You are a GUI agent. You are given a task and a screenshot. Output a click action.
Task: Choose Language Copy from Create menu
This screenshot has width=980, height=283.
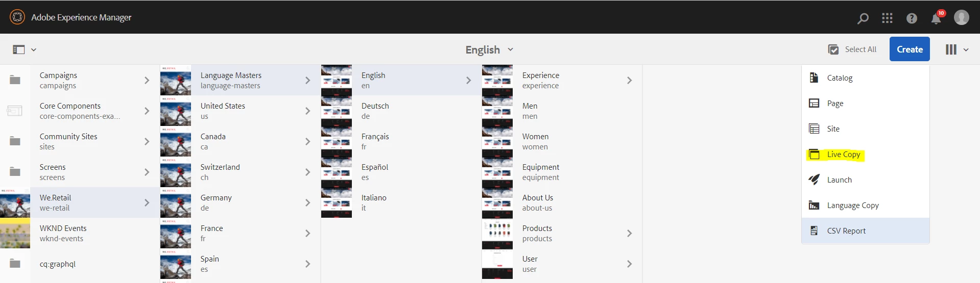click(866, 205)
